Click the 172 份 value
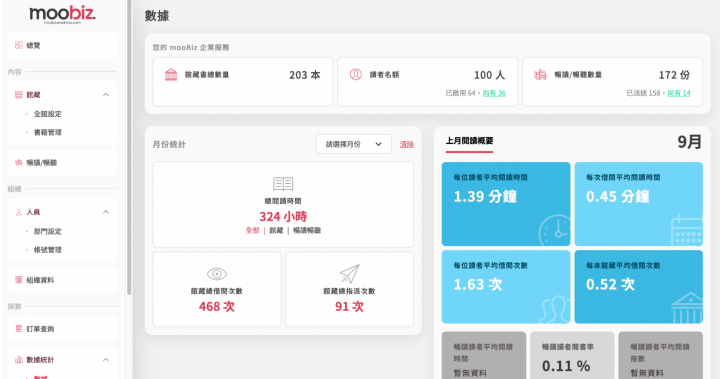Screen dimensions: 720x379 [674, 75]
